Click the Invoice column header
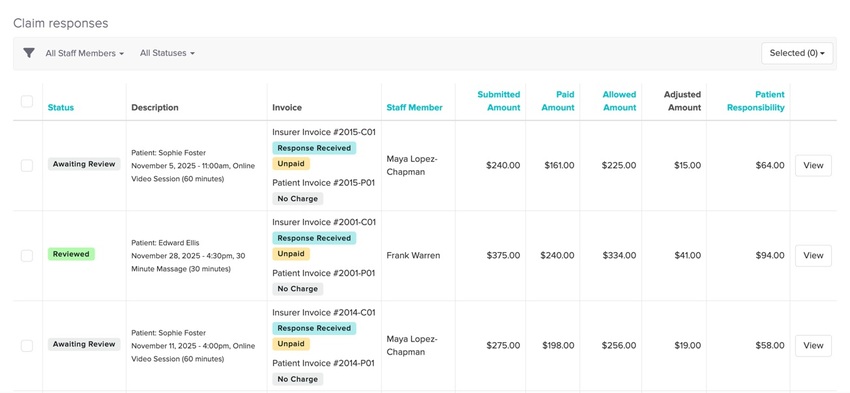 [287, 107]
